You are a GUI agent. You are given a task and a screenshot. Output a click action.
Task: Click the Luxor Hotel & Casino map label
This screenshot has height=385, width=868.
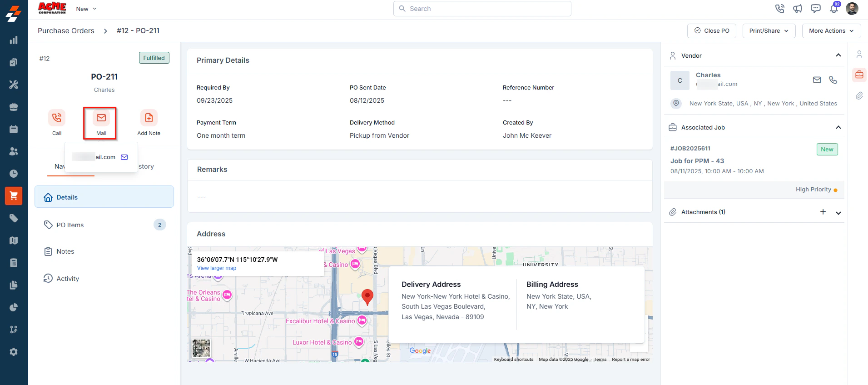tap(322, 342)
